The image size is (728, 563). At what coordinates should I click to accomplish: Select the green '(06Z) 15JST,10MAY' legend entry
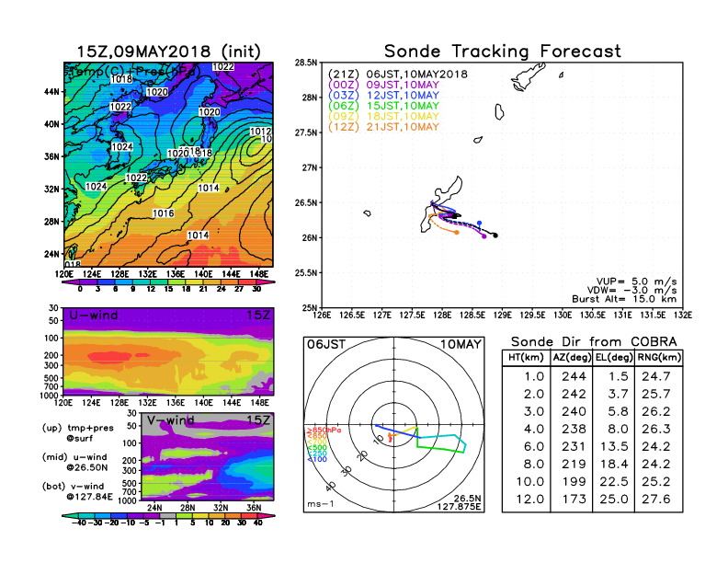(x=383, y=106)
